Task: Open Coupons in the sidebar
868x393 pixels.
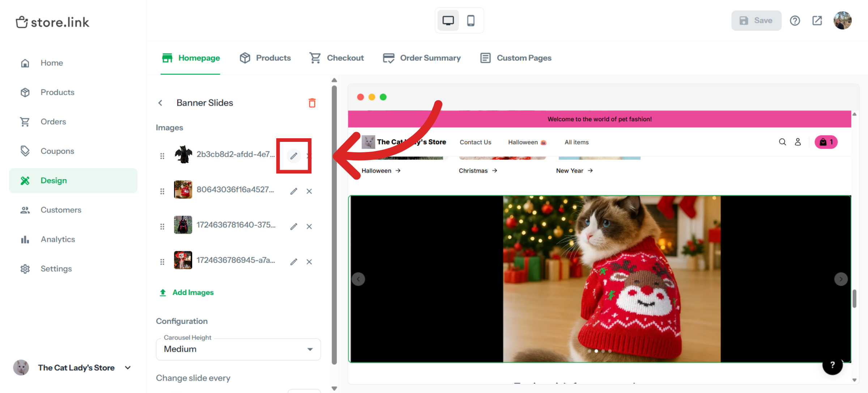Action: pos(73,151)
